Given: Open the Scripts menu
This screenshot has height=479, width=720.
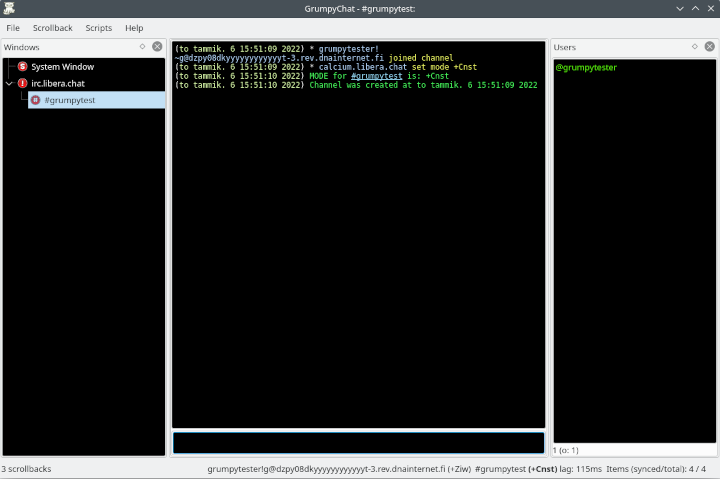Looking at the screenshot, I should 99,28.
